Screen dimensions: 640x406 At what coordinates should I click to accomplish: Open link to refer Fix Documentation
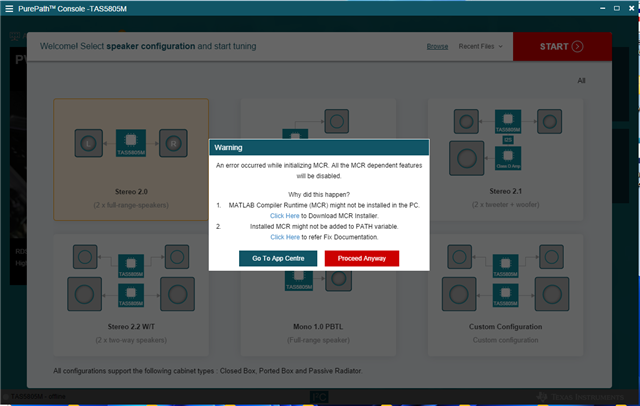point(285,237)
